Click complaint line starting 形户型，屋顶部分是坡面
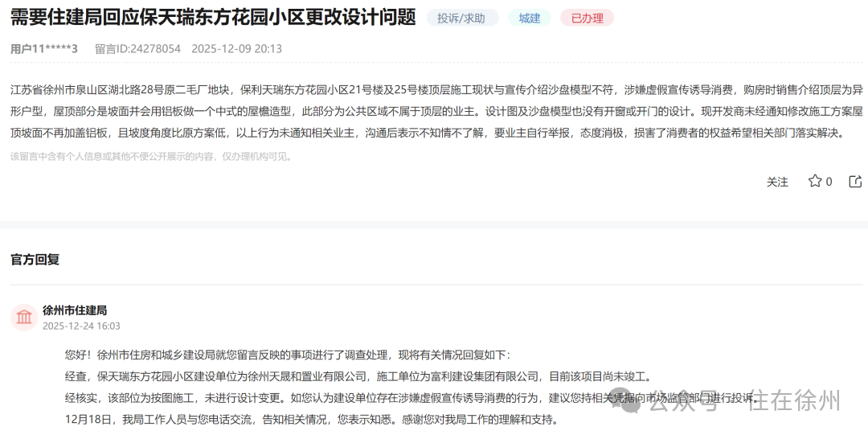 click(x=436, y=112)
